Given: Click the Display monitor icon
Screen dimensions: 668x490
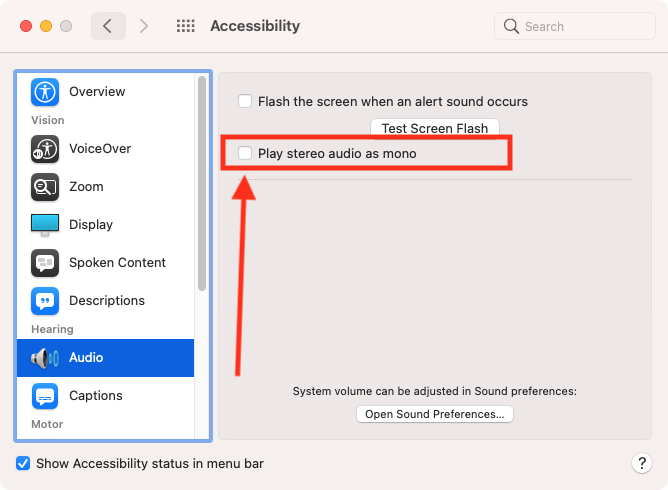Looking at the screenshot, I should click(45, 225).
